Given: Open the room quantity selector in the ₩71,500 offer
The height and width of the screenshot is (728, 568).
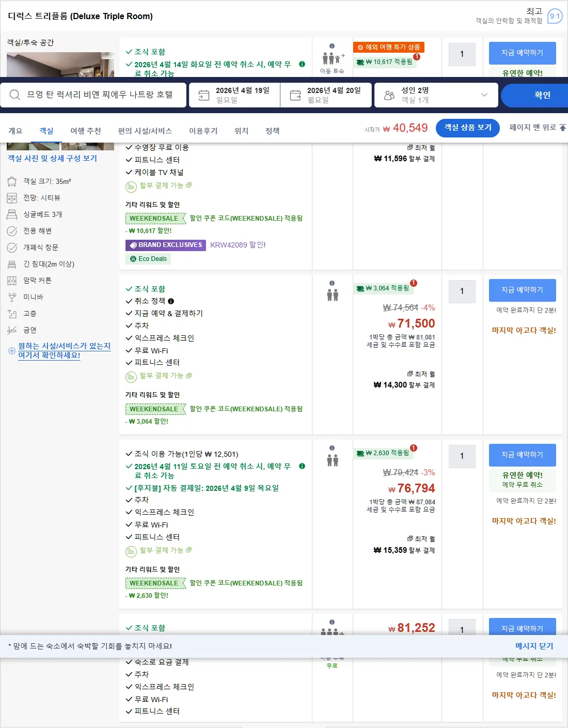Looking at the screenshot, I should click(x=462, y=291).
